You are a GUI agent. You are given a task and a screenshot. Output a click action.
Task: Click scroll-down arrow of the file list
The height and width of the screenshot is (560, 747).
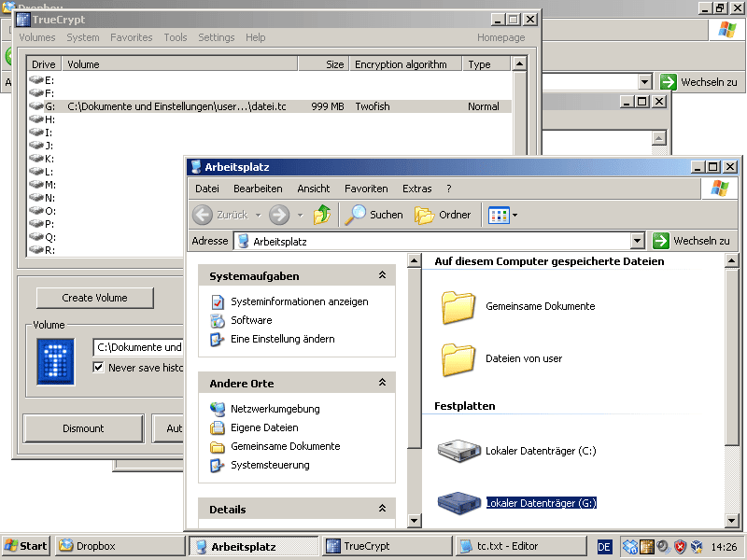(x=732, y=521)
